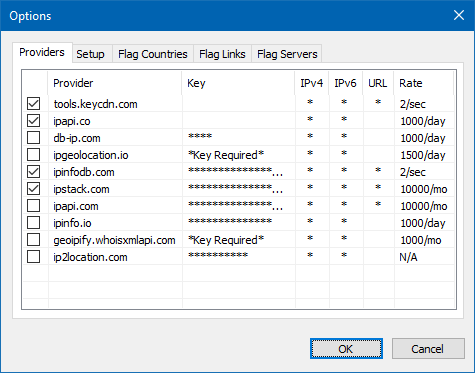Screen dimensions: 475x373
Task: Click the 10000/mo rate for ipstack.com
Action: click(x=424, y=189)
